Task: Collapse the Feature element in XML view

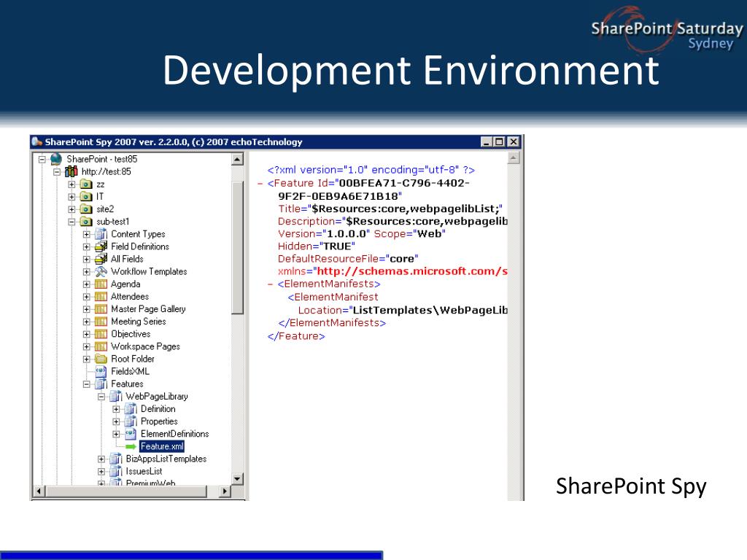Action: coord(260,183)
